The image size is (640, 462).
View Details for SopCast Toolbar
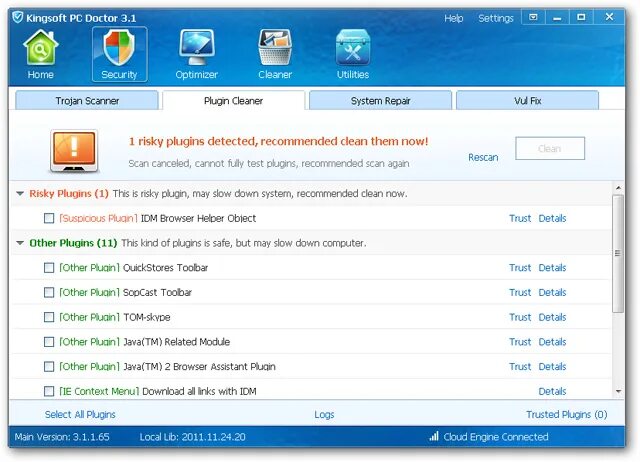coord(552,292)
